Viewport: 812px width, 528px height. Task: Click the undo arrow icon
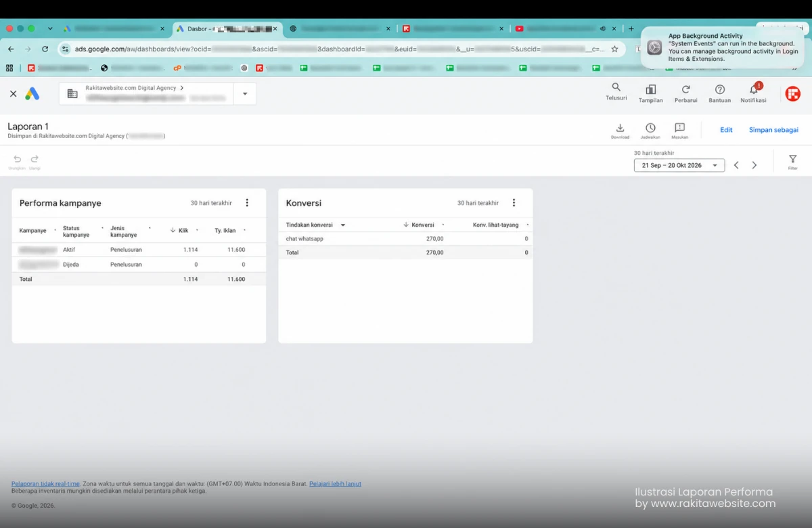point(18,159)
